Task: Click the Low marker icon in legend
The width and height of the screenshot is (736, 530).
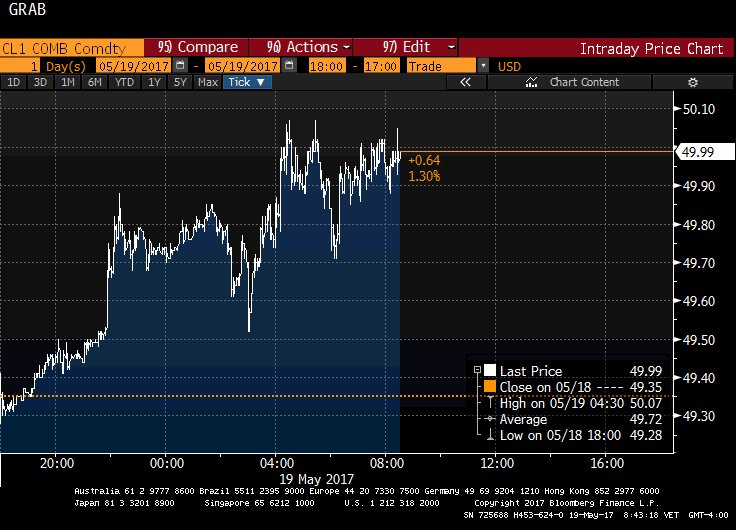Action: pos(489,435)
